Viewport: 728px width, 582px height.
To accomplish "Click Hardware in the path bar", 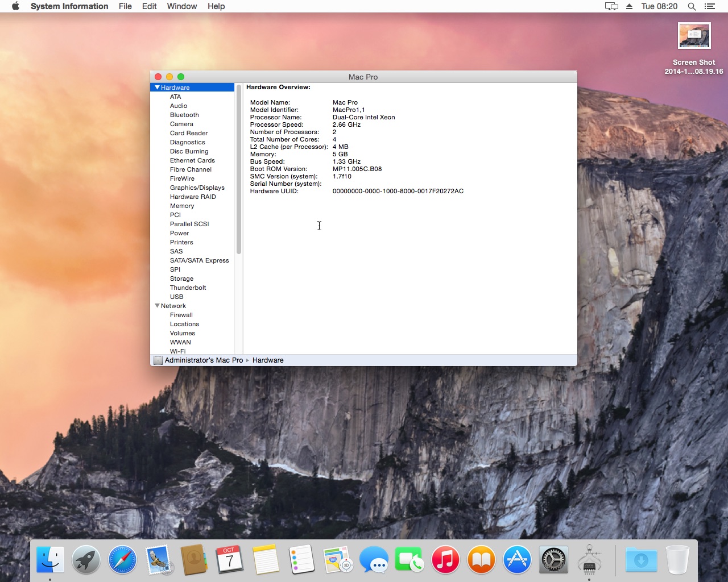I will [268, 360].
